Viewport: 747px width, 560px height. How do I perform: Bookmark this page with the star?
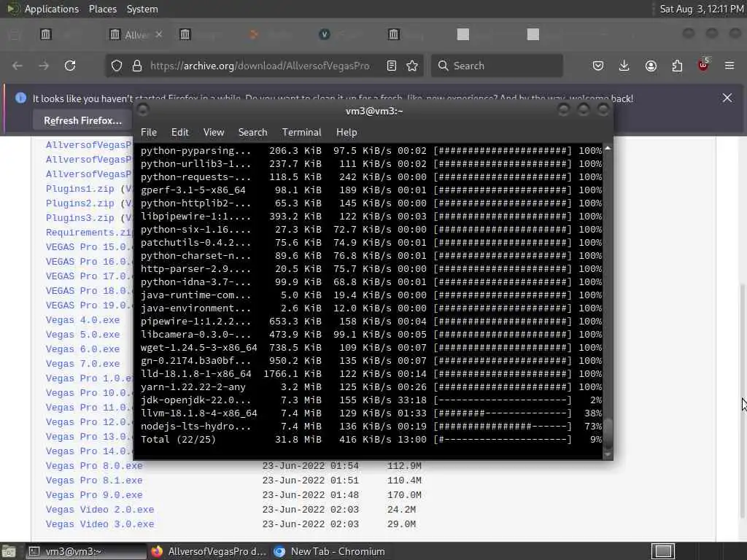(x=412, y=66)
